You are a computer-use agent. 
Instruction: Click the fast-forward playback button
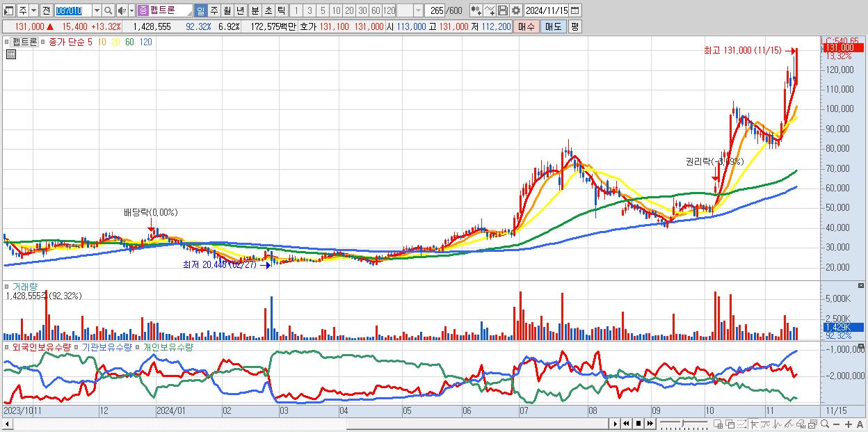point(650,424)
